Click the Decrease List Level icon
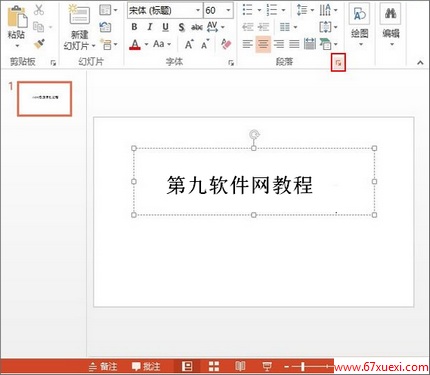The height and width of the screenshot is (375, 430). tap(247, 27)
